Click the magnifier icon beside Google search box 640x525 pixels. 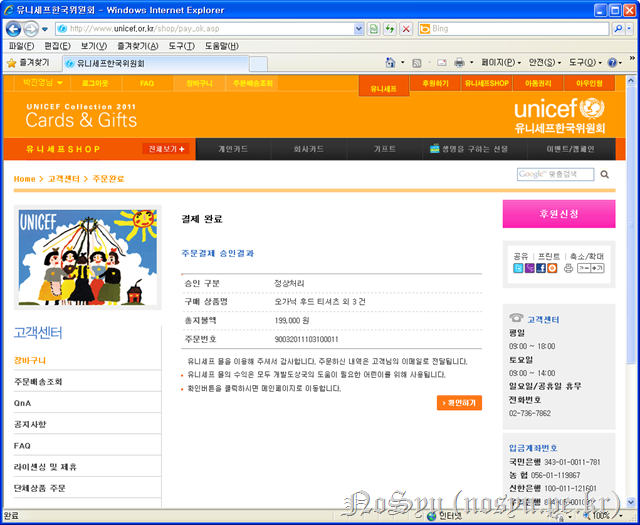[x=605, y=175]
